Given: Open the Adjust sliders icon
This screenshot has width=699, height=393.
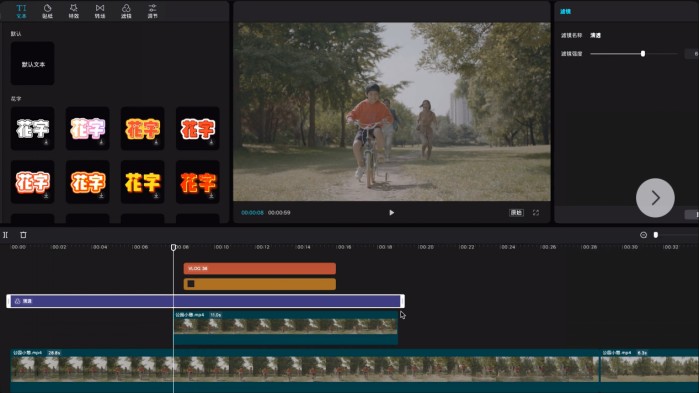Looking at the screenshot, I should coord(152,11).
